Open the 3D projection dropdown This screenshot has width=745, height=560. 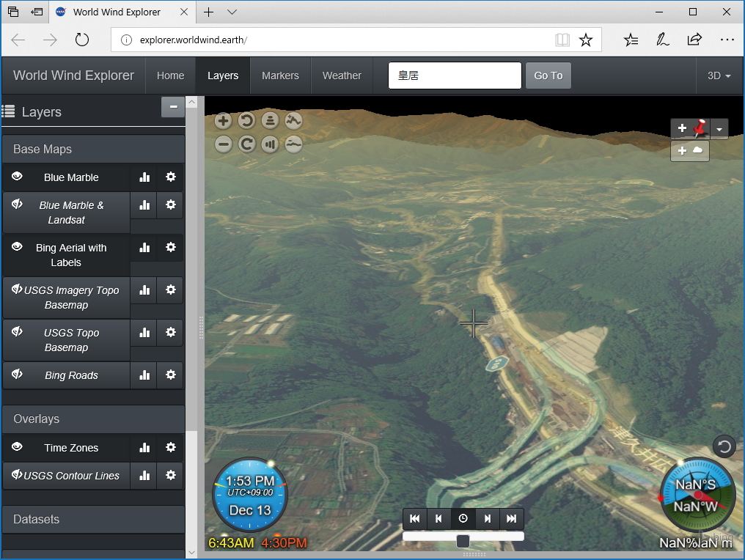point(719,75)
